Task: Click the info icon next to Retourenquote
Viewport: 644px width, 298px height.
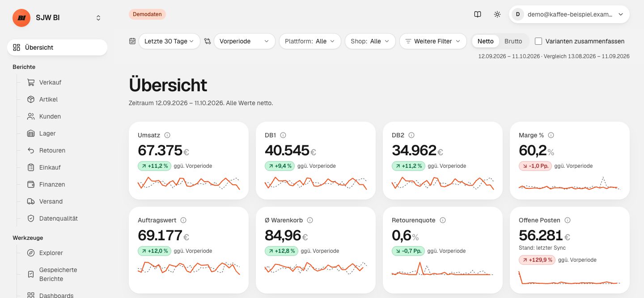Action: click(x=443, y=220)
